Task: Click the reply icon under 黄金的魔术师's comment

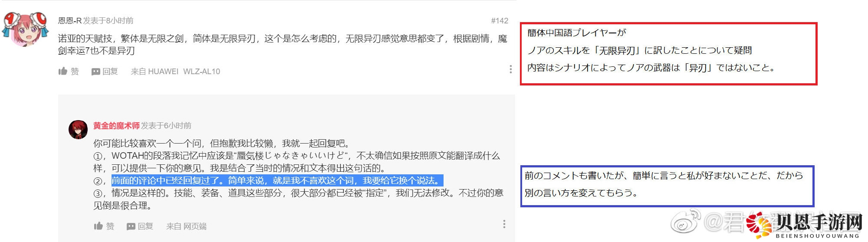Action: (x=131, y=226)
